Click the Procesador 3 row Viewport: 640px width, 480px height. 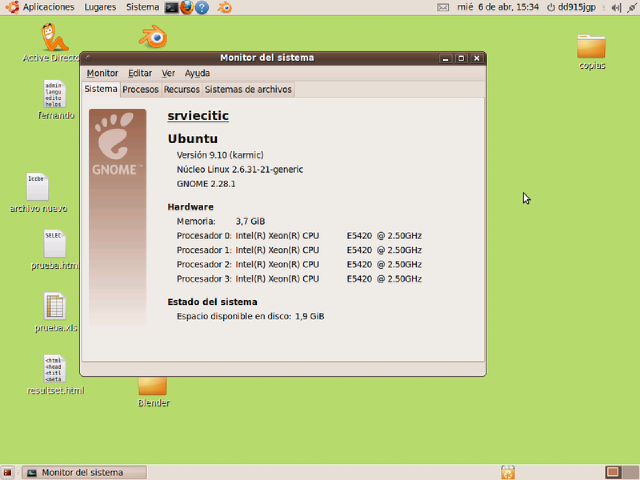tap(299, 279)
